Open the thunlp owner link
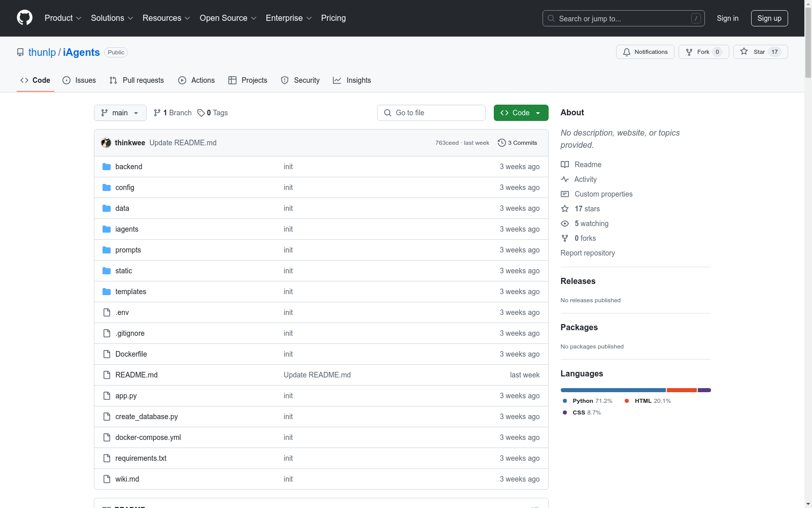This screenshot has height=508, width=812. click(x=42, y=52)
